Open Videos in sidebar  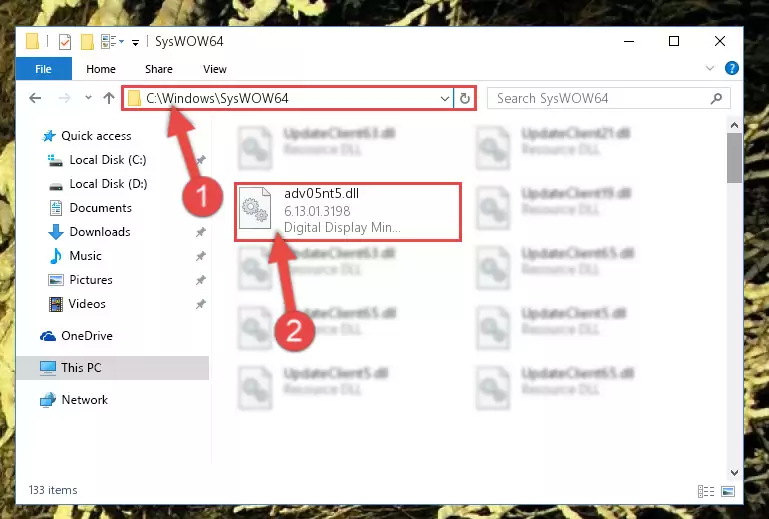77,304
